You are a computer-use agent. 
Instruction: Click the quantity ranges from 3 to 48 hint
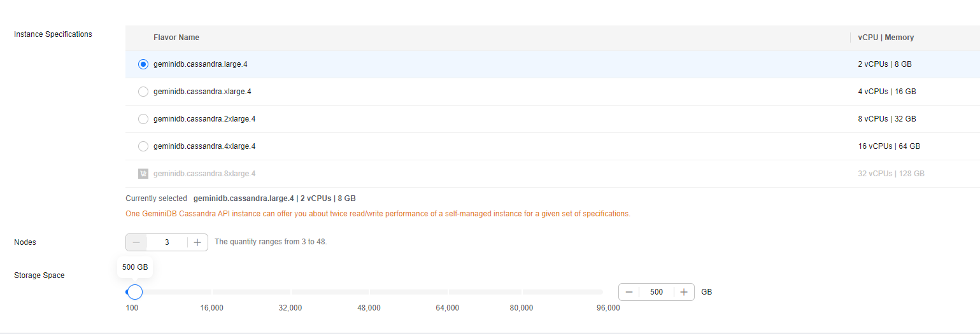[x=271, y=242]
